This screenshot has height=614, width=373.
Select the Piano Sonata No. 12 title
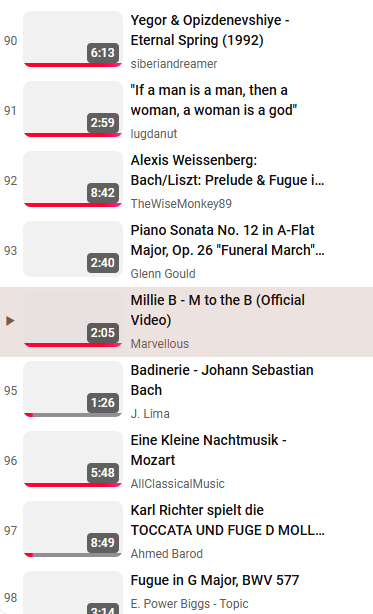(x=227, y=240)
